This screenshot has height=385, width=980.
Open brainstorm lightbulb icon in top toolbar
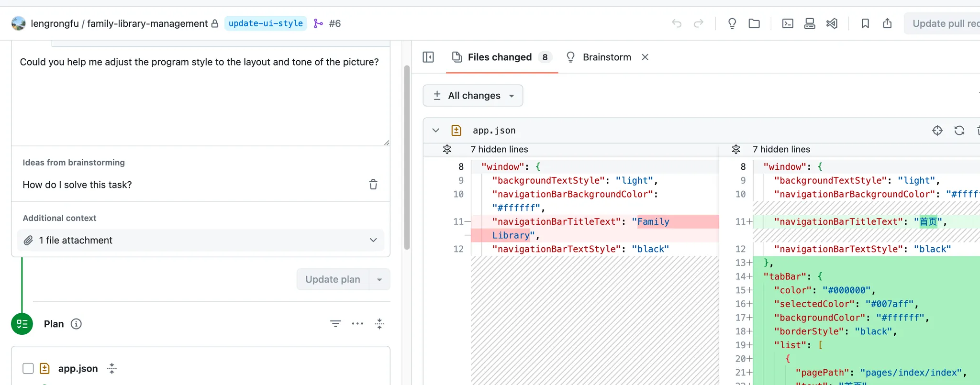coord(732,23)
